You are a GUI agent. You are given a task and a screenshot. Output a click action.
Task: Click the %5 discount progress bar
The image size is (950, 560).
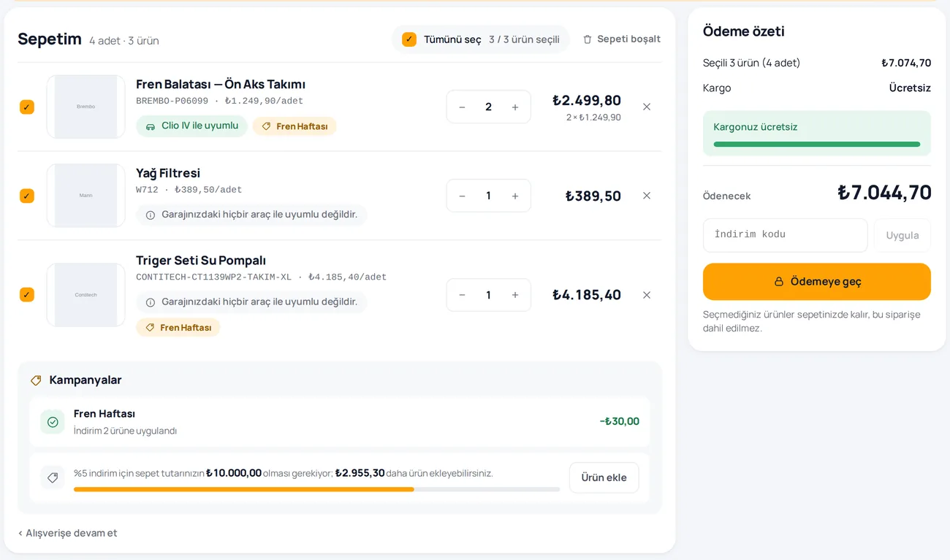click(x=317, y=489)
